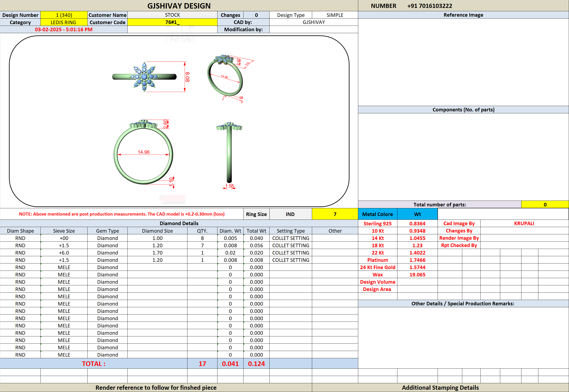569x392 pixels.
Task: Select the side view ring render
Action: [x=229, y=152]
